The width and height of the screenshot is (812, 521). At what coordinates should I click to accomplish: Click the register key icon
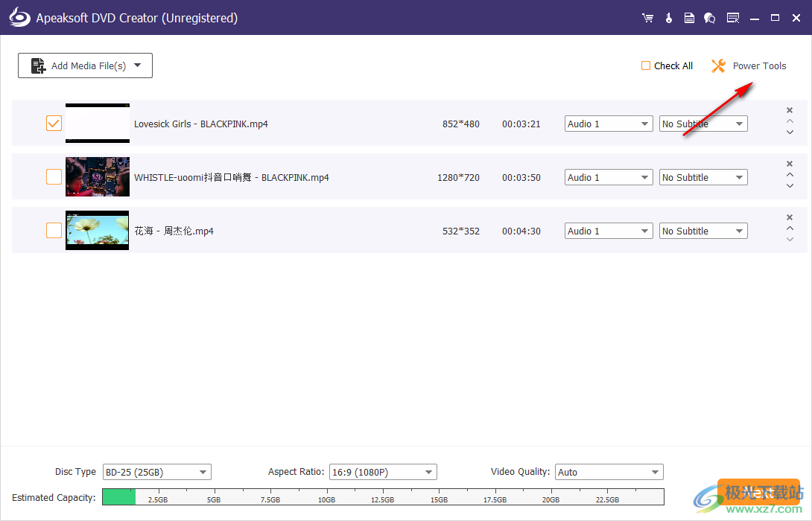(668, 18)
